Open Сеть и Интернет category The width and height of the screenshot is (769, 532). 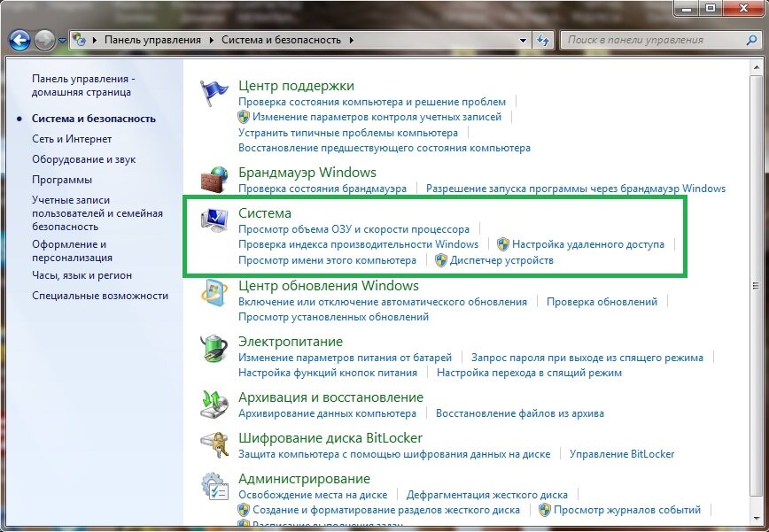[x=72, y=139]
